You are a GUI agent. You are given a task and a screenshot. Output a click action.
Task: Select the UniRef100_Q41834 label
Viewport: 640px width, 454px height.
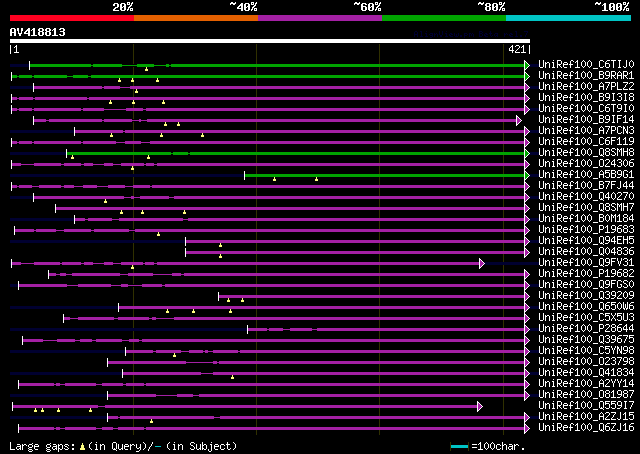[x=586, y=373]
